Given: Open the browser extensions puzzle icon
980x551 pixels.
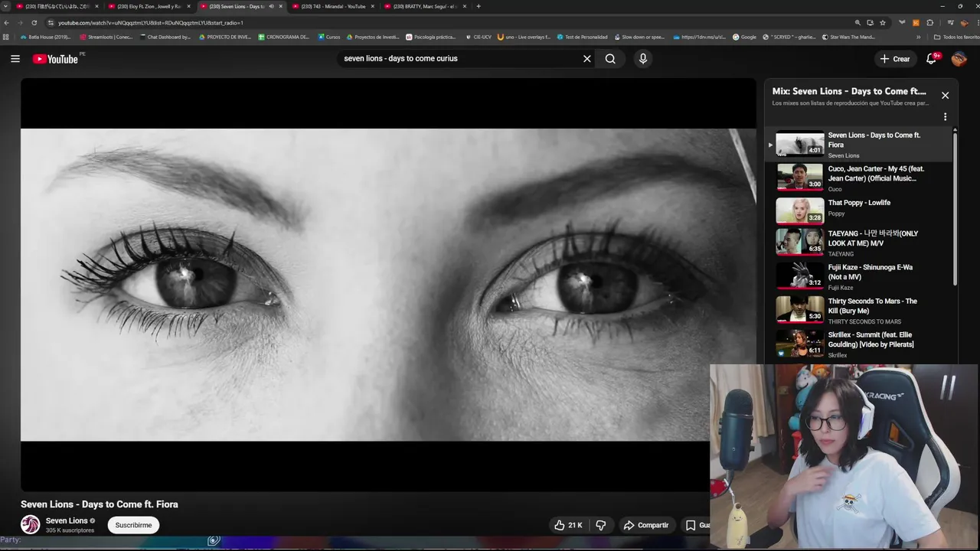Looking at the screenshot, I should pyautogui.click(x=930, y=23).
